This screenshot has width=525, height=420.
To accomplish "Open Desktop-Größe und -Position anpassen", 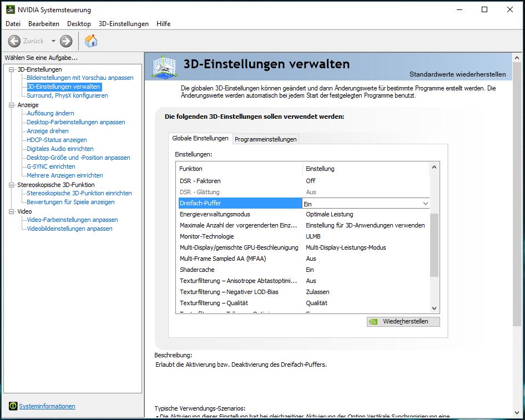I will (78, 158).
